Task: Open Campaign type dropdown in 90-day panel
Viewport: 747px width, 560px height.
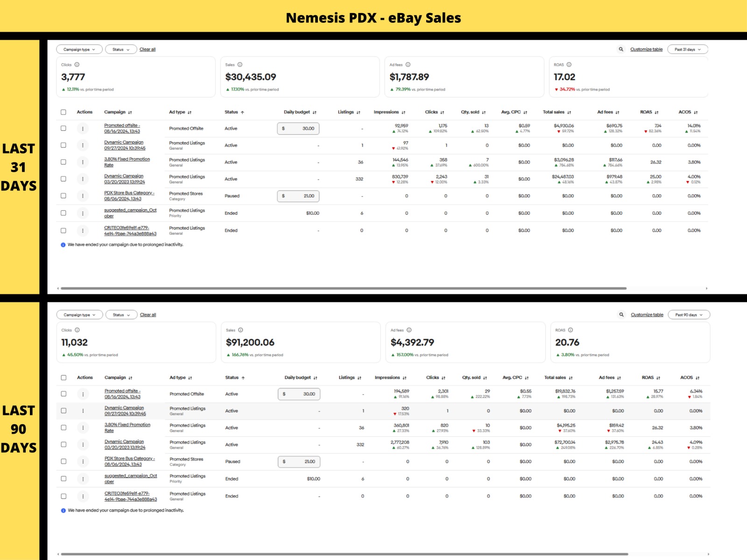Action: (x=79, y=315)
